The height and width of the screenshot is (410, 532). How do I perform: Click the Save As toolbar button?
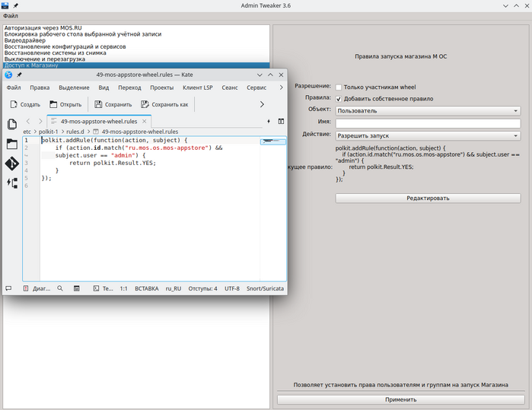164,104
